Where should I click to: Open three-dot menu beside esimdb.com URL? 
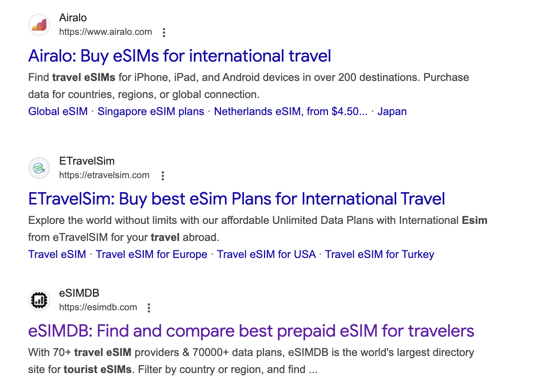[x=149, y=308]
